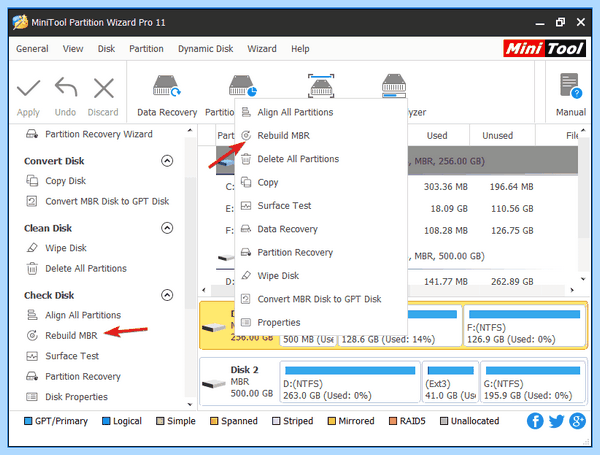Image resolution: width=600 pixels, height=455 pixels.
Task: Click Surface Test icon in context menu
Action: tap(246, 206)
